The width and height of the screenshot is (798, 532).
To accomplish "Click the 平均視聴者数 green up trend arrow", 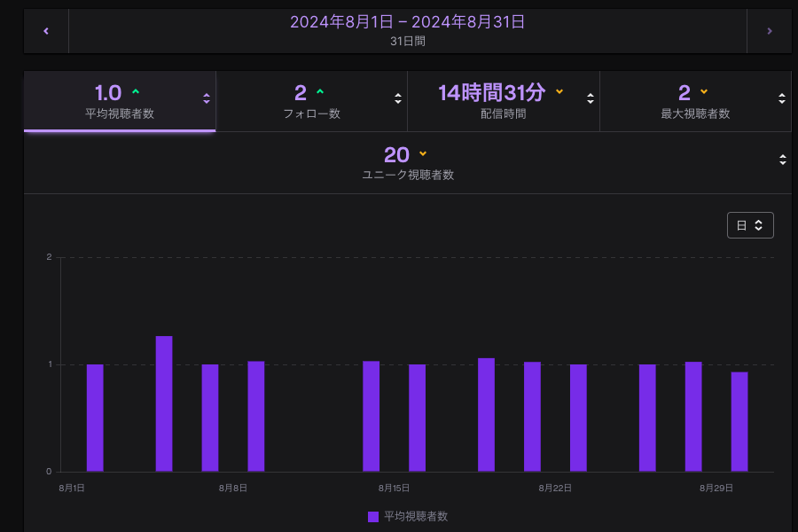I will click(136, 91).
